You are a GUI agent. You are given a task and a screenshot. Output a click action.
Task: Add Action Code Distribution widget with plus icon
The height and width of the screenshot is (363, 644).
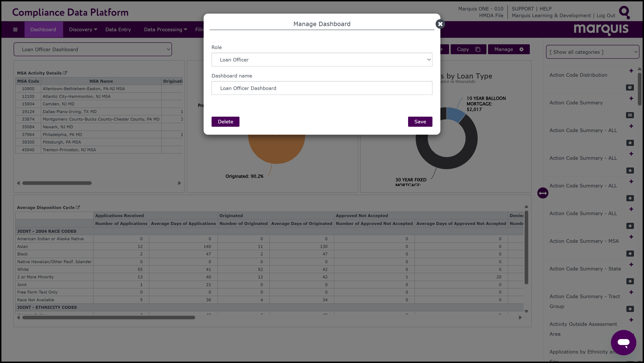point(631,71)
